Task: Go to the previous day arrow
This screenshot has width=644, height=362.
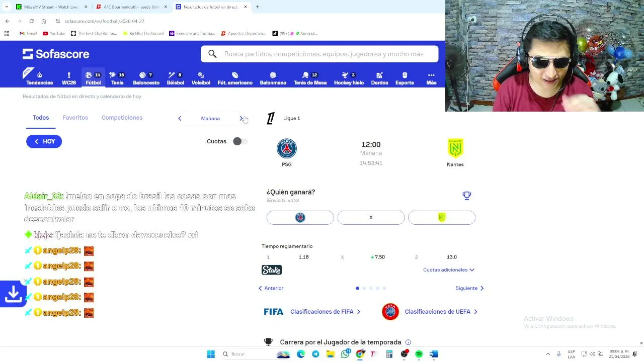Action: (x=180, y=118)
